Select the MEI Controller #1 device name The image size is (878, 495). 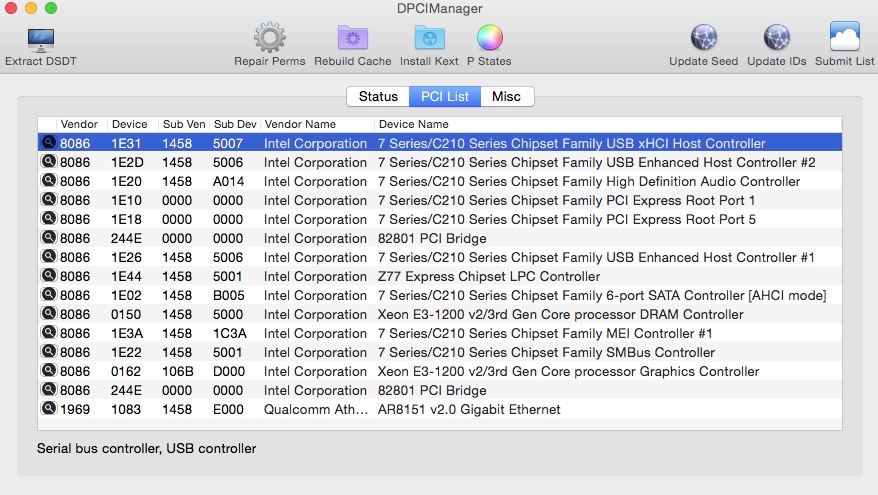tap(545, 334)
